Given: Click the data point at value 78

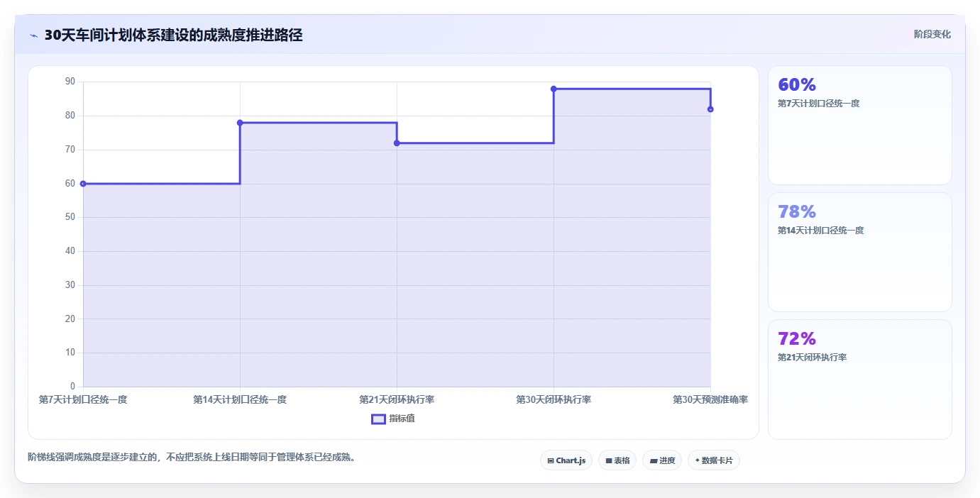Looking at the screenshot, I should (x=240, y=123).
